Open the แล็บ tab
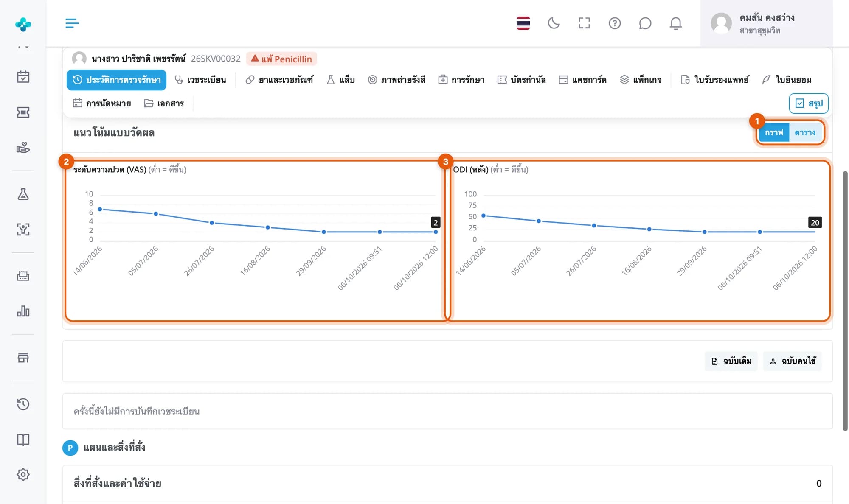 (340, 80)
